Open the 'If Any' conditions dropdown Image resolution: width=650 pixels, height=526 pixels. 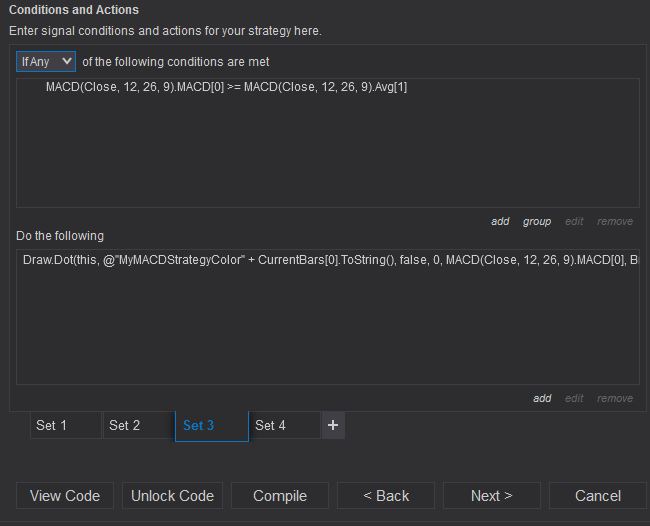(x=46, y=61)
